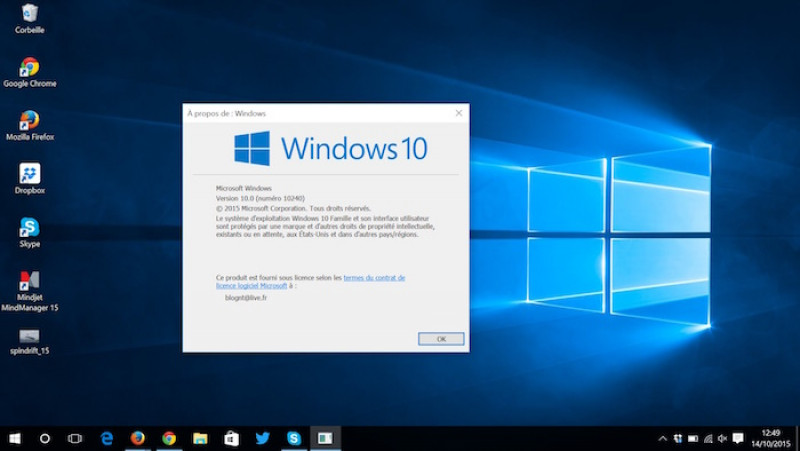The height and width of the screenshot is (451, 800).
Task: Open the clock showing 12:49
Action: click(x=771, y=438)
